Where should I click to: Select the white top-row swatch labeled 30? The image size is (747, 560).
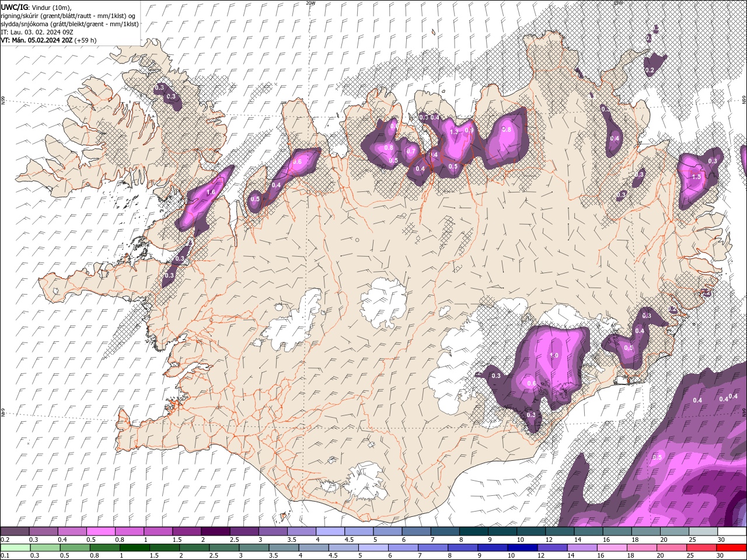pyautogui.click(x=732, y=531)
